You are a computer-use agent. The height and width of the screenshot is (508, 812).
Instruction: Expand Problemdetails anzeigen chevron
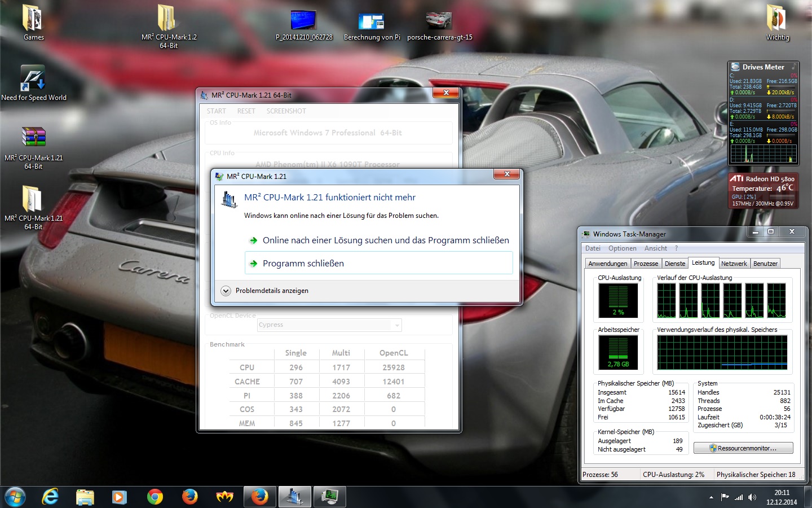tap(226, 291)
